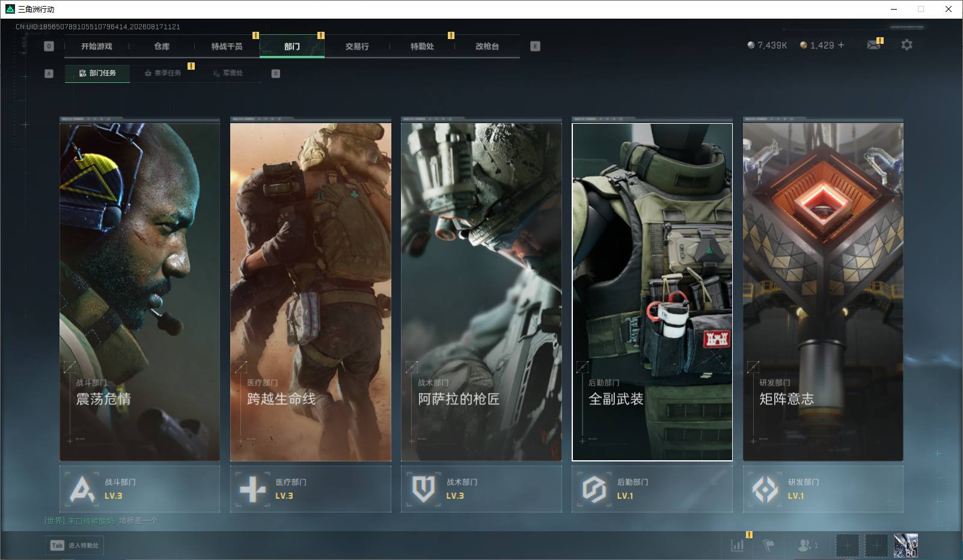The image size is (963, 560).
Task: Click the 研发部门 LV.1 level text
Action: (796, 496)
